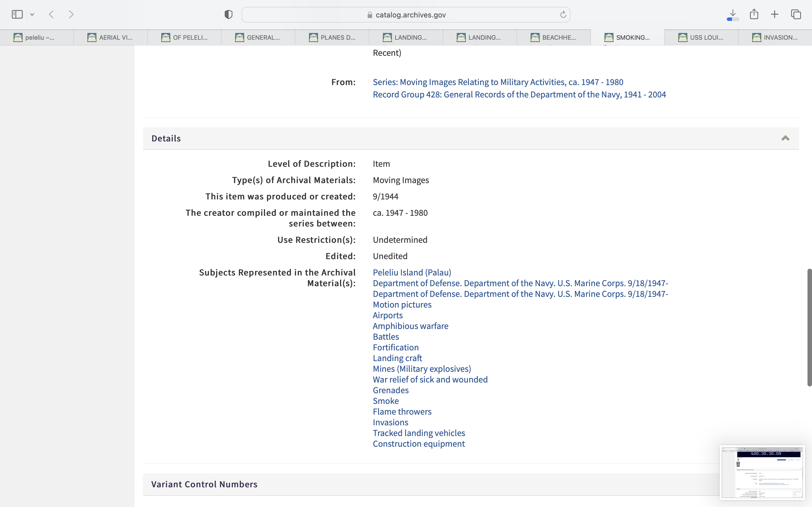Expand the Variant Control Numbers section
This screenshot has height=507, width=812.
(x=204, y=484)
